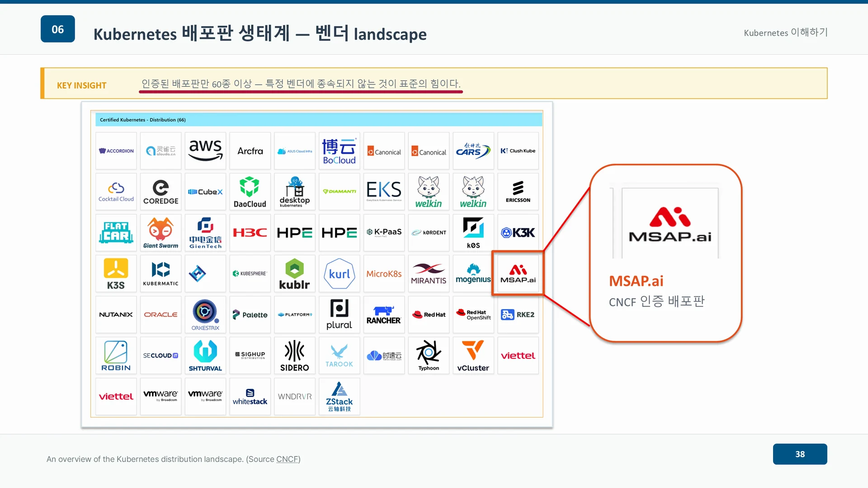Click the Rancher logo tile
The height and width of the screenshot is (488, 868).
(384, 314)
